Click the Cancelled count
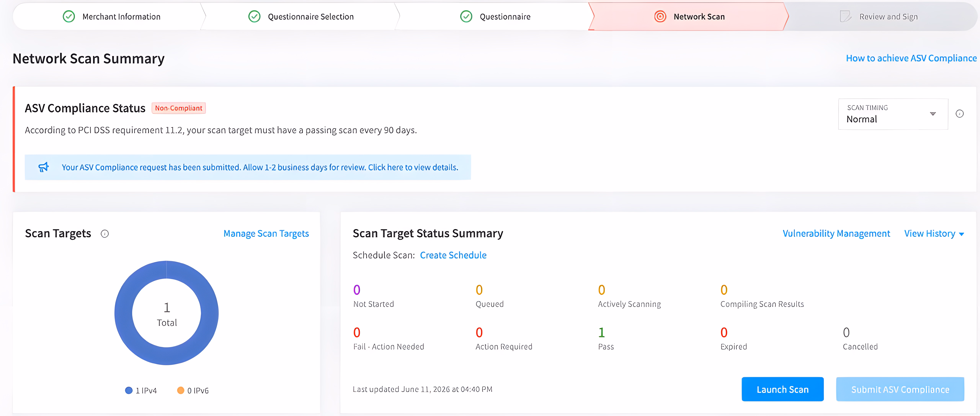 (846, 333)
